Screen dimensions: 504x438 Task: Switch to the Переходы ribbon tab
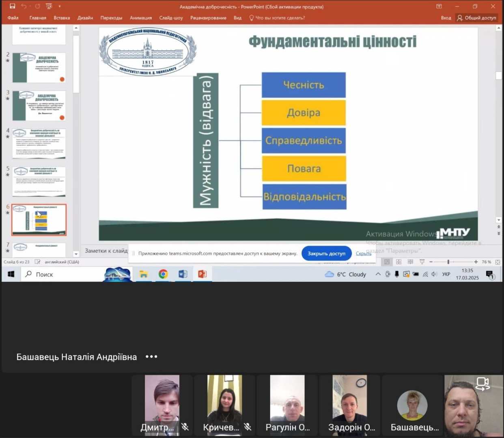click(111, 18)
